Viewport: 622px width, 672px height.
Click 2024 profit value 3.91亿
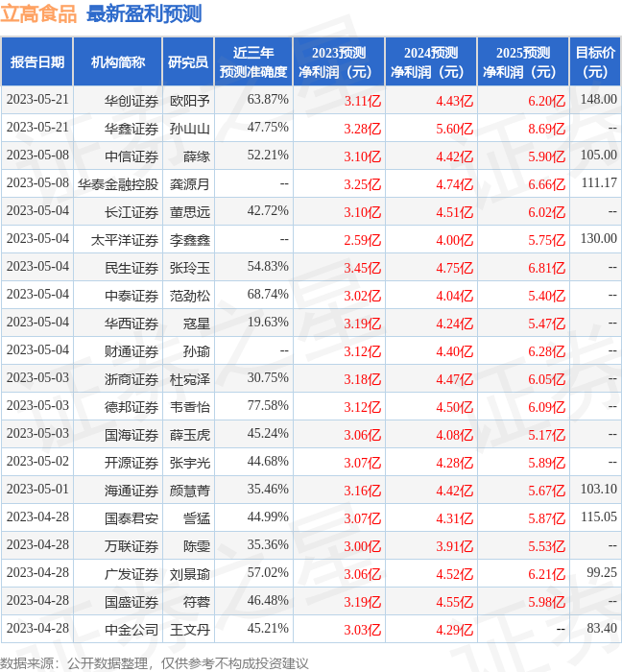point(455,546)
